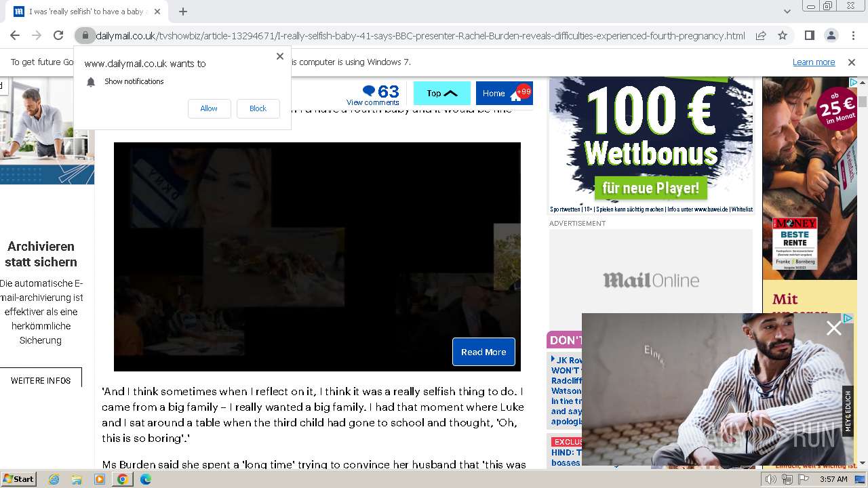Viewport: 868px width, 488px height.
Task: Open AdChoices icon on floating ad
Action: pyautogui.click(x=848, y=318)
